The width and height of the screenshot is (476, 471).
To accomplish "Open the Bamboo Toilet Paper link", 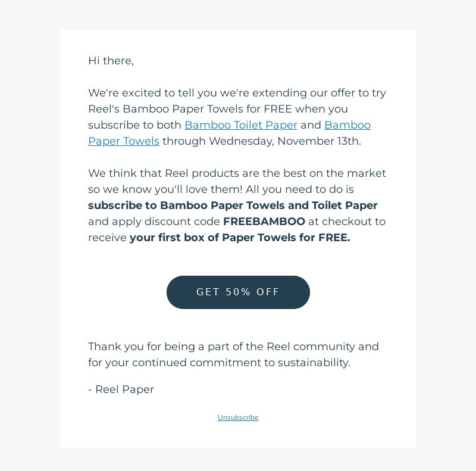I will point(241,125).
